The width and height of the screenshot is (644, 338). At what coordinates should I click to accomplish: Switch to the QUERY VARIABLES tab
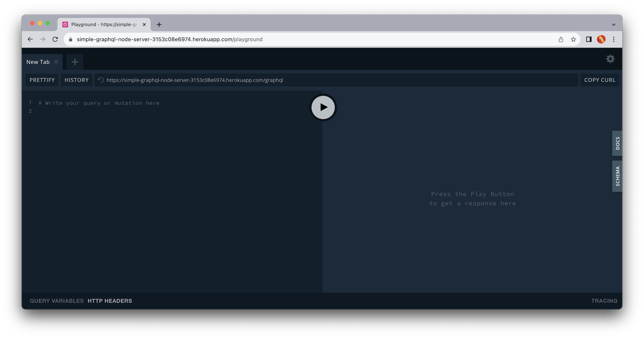coord(57,301)
